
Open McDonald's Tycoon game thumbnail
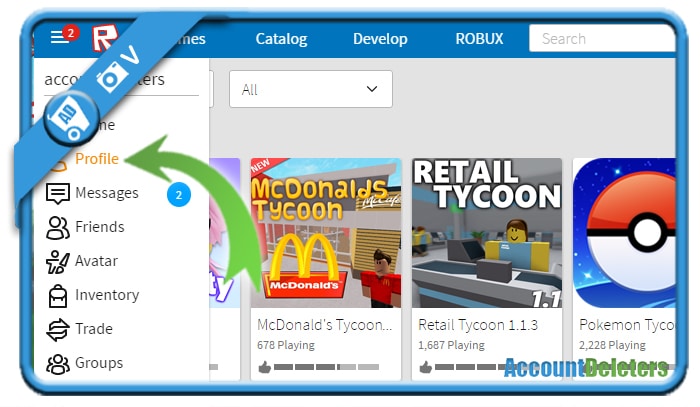tap(326, 233)
